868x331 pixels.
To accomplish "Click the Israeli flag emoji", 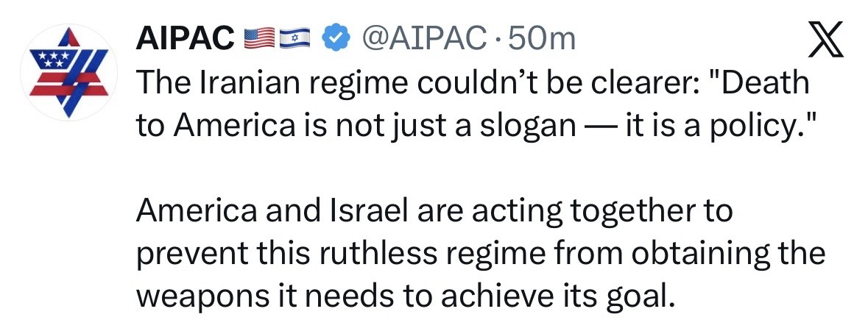I will [297, 38].
